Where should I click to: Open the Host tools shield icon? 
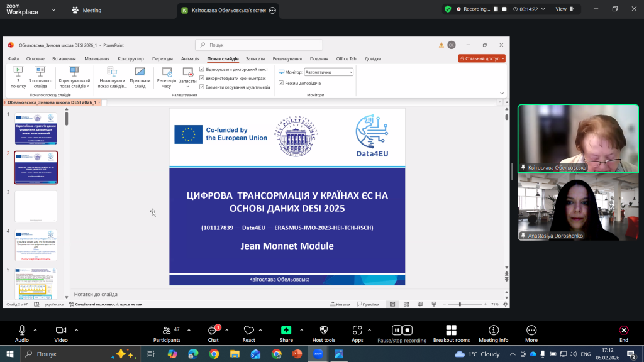point(324,331)
